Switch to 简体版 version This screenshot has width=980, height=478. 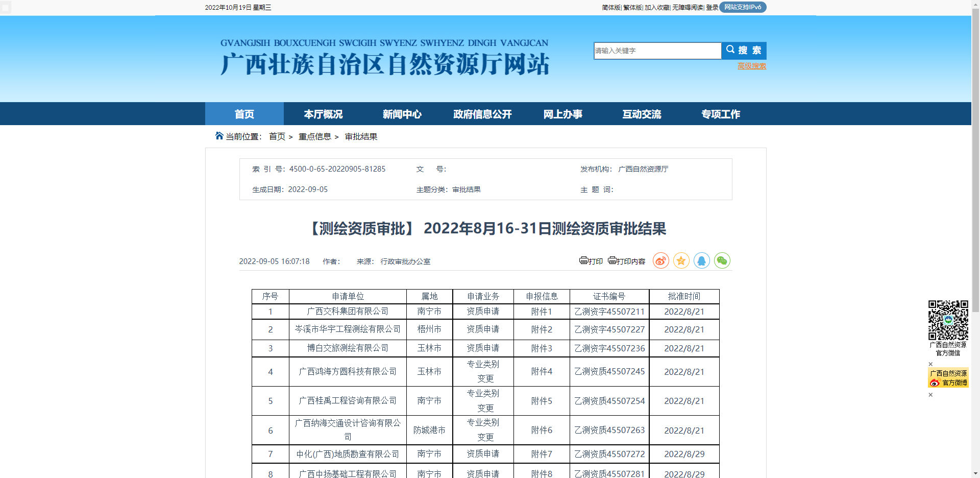tap(611, 8)
